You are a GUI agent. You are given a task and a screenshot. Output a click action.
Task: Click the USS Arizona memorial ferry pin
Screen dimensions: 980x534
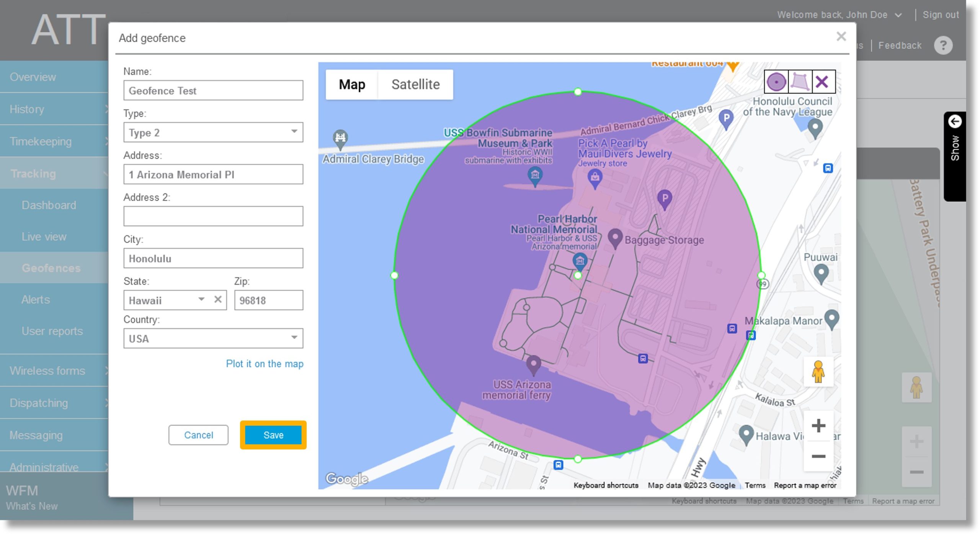pos(533,365)
